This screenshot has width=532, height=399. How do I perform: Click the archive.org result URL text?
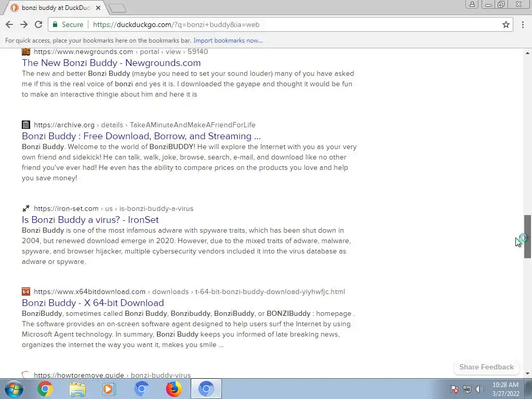coord(144,125)
